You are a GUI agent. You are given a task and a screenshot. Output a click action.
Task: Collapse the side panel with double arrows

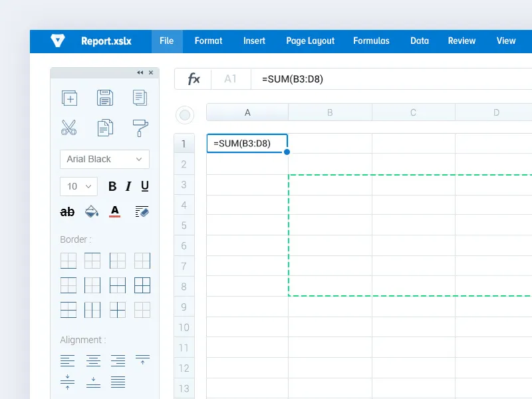click(140, 72)
